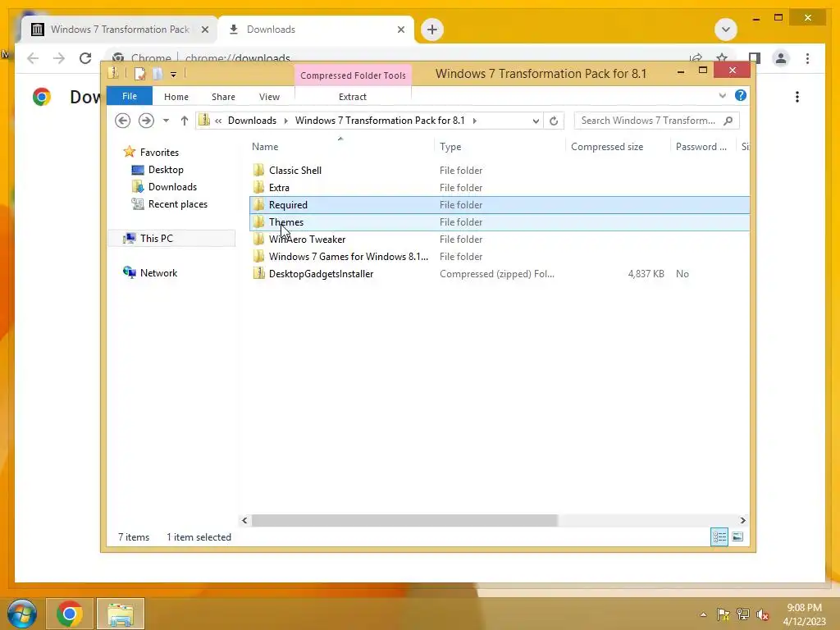The height and width of the screenshot is (630, 840).
Task: Sort by Compressed size column
Action: click(x=618, y=147)
